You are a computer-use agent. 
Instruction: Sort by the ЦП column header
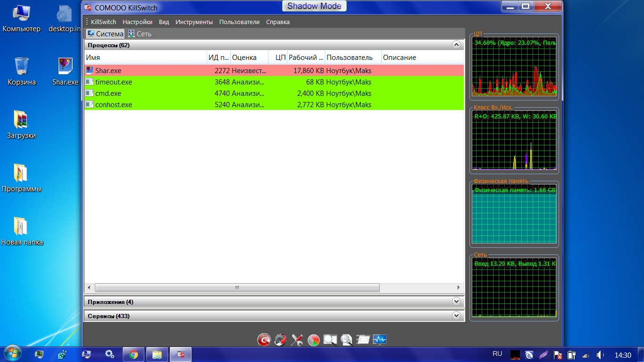[278, 58]
